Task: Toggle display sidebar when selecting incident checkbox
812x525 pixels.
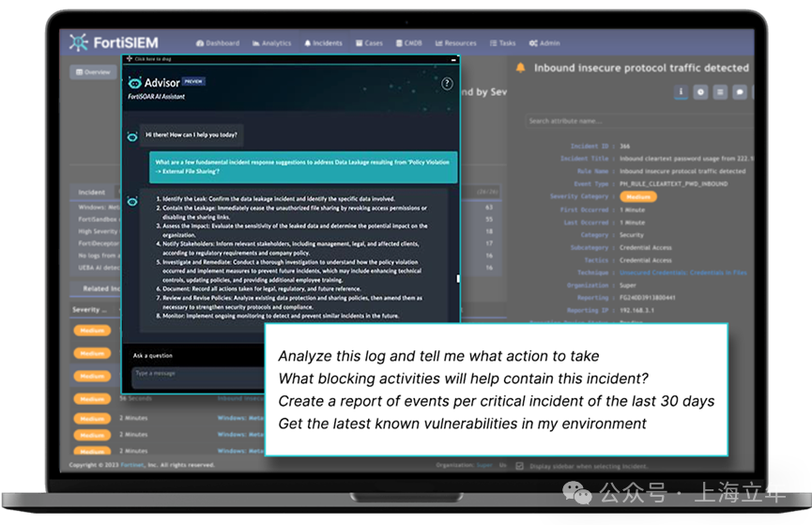Action: (x=519, y=466)
